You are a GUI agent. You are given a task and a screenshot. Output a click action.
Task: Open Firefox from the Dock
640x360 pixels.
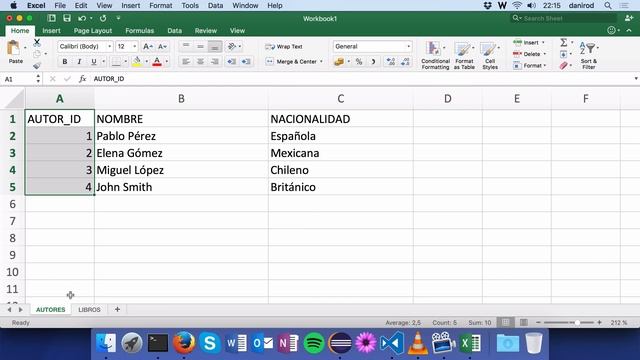click(184, 343)
